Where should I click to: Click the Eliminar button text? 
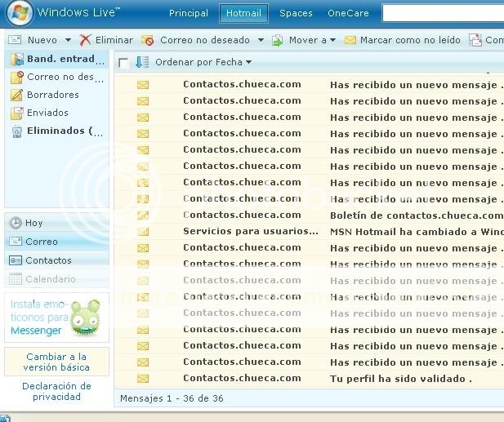pos(114,40)
